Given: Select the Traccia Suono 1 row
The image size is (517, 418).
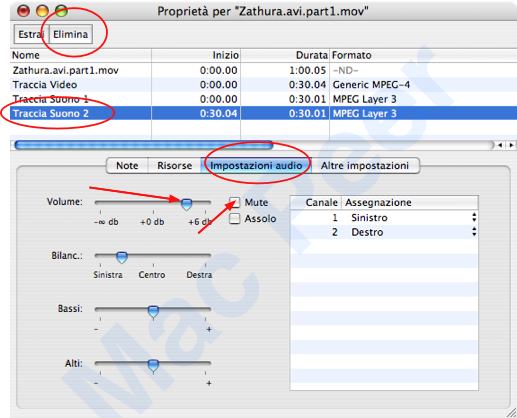Looking at the screenshot, I should tap(263, 99).
